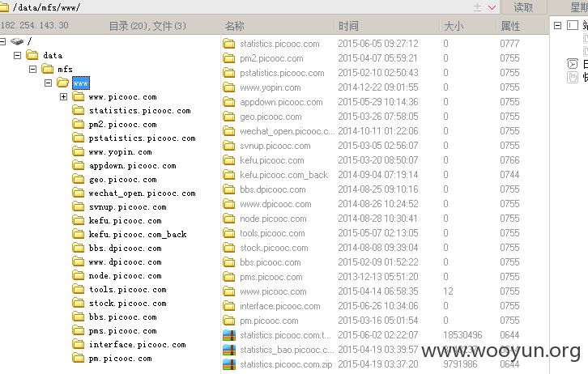The image size is (588, 374).
Task: Select kefu.picooc.com name in file list
Action: 272,160
